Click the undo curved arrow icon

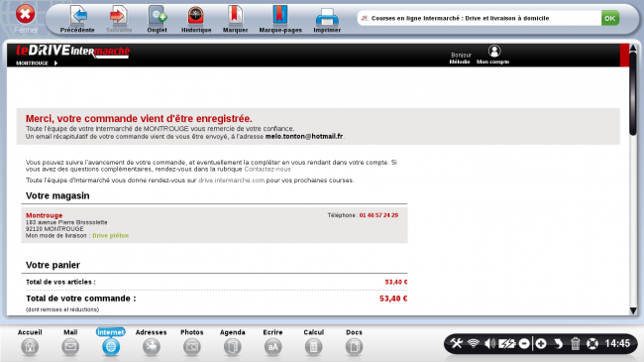[x=558, y=343]
